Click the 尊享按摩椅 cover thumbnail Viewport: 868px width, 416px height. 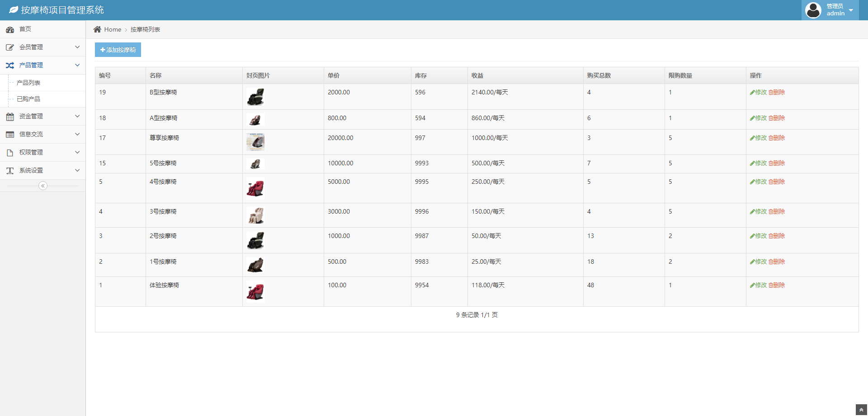(255, 142)
